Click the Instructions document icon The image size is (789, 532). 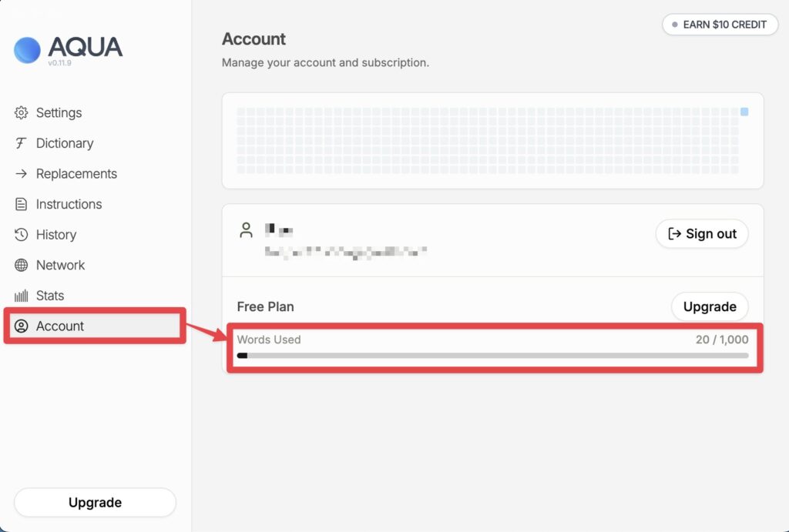click(22, 204)
